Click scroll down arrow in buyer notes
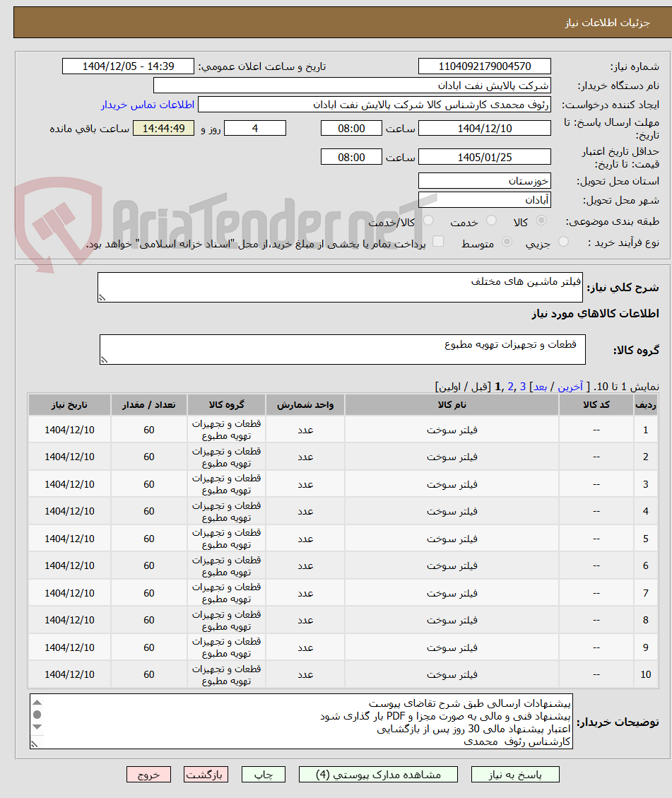This screenshot has width=672, height=798. pos(37,727)
